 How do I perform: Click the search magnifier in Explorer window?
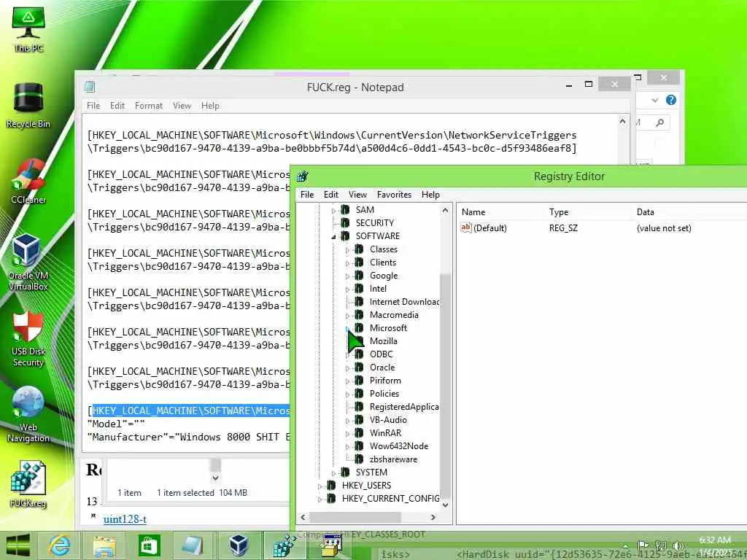[x=659, y=122]
